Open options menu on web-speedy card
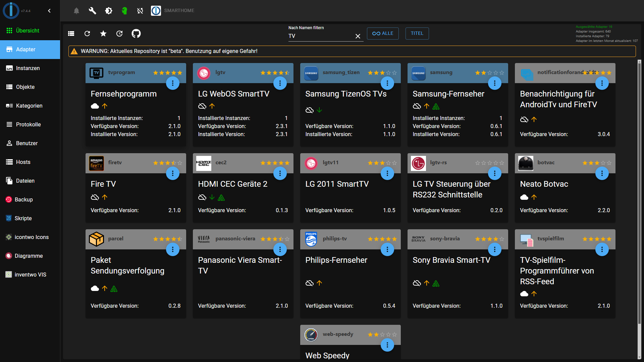Screen dimensions: 644x362 point(387,345)
